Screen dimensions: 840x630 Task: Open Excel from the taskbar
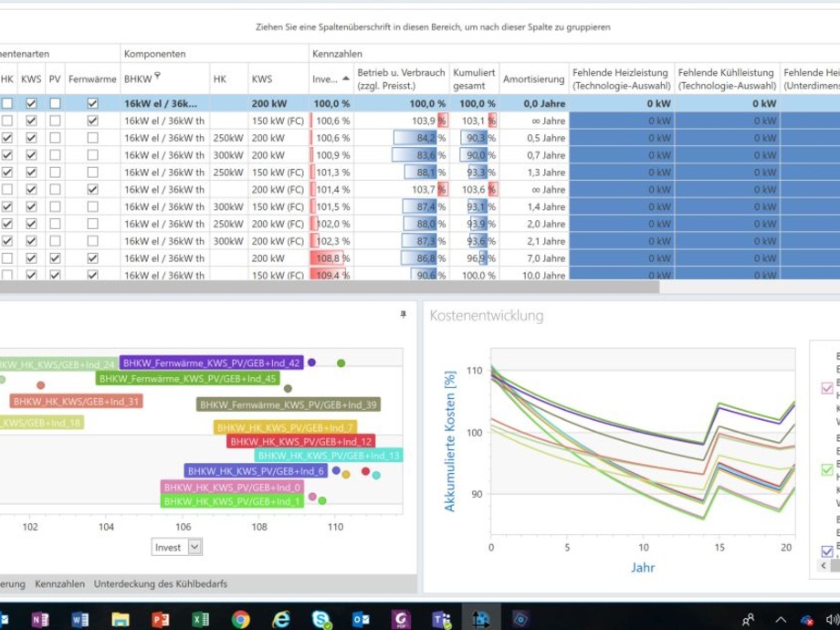[x=200, y=619]
